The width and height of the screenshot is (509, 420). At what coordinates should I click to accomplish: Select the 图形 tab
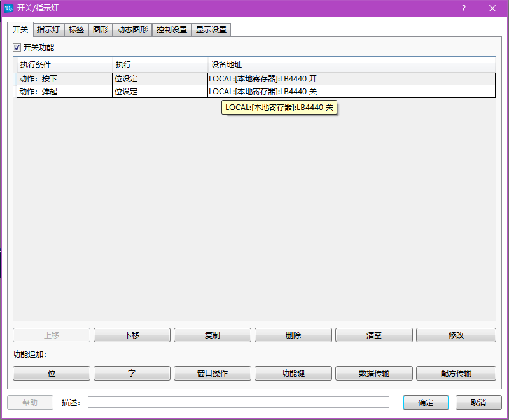click(x=101, y=30)
